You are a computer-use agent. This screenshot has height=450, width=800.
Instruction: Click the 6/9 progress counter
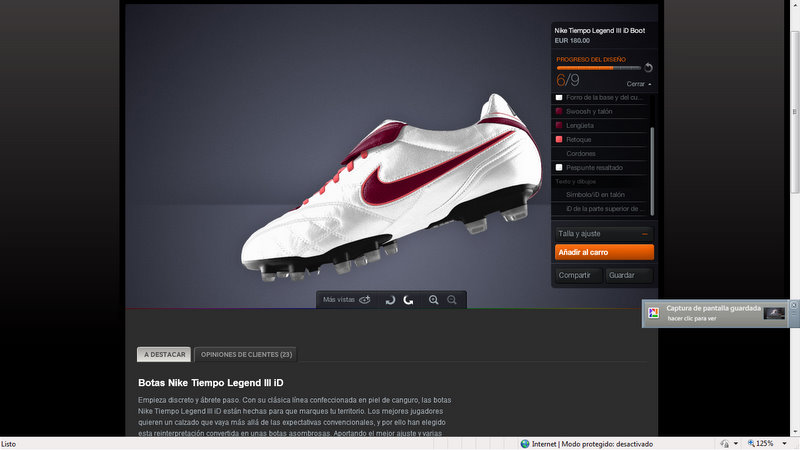tap(568, 80)
